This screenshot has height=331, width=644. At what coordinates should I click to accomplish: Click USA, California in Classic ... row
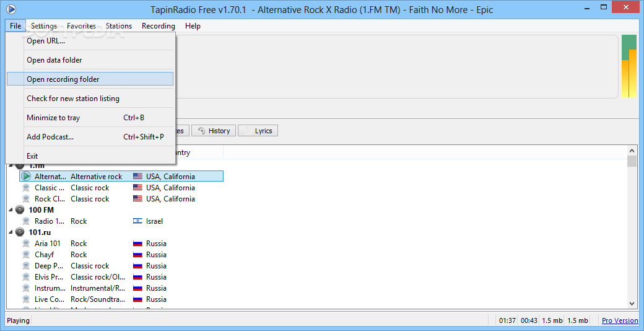[170, 187]
